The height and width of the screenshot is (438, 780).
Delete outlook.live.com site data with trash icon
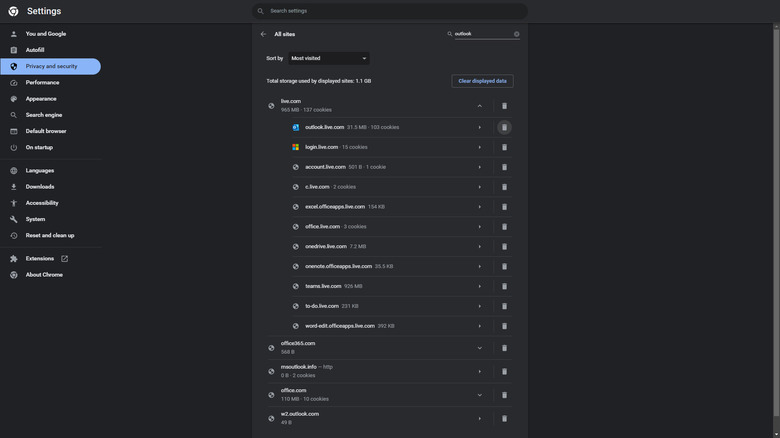click(504, 127)
